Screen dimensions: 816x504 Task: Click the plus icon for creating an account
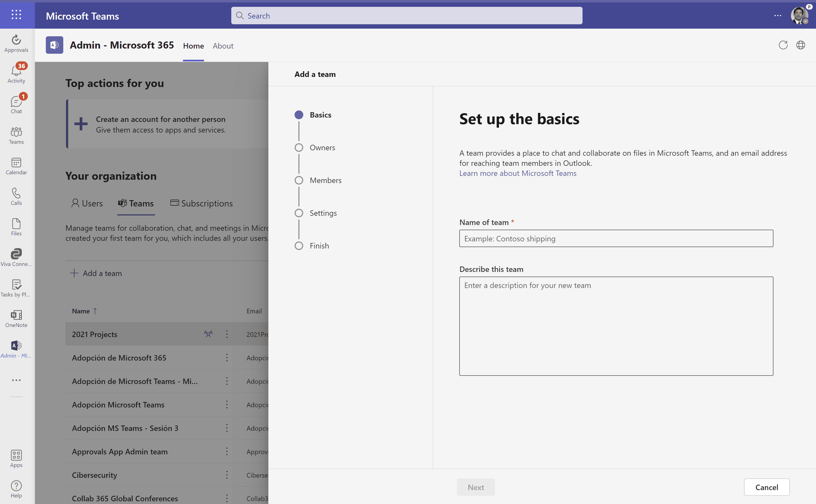(x=81, y=124)
